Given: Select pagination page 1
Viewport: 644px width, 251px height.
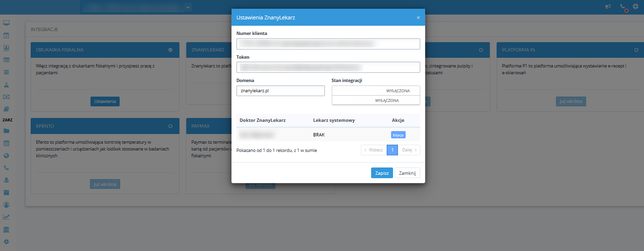Looking at the screenshot, I should pyautogui.click(x=392, y=150).
